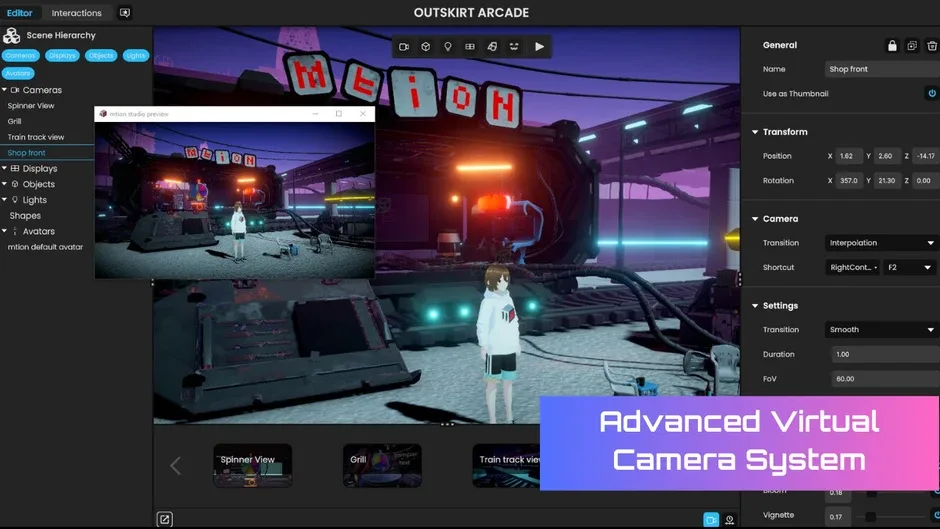The width and height of the screenshot is (940, 529).
Task: Click the add camera icon in viewport toolbar
Action: click(x=404, y=47)
